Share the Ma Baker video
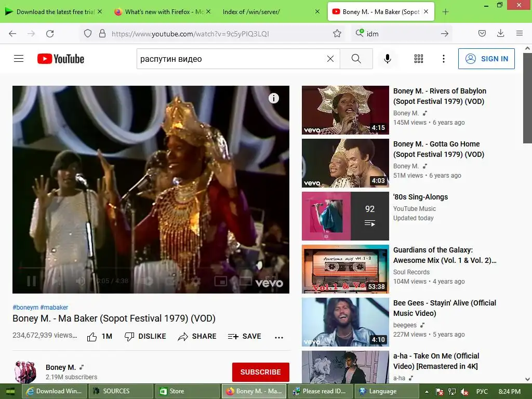This screenshot has height=399, width=532. 197,336
